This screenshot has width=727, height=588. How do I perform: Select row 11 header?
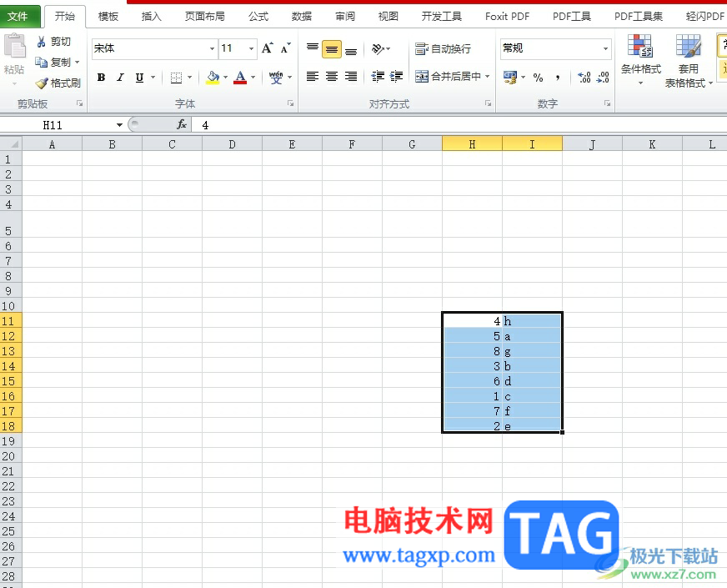point(11,321)
